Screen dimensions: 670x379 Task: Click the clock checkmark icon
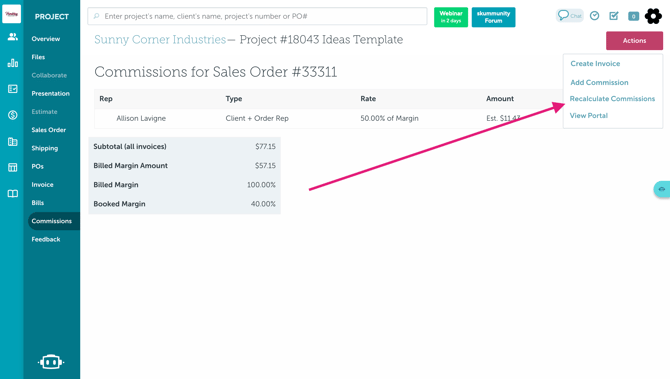coord(594,16)
